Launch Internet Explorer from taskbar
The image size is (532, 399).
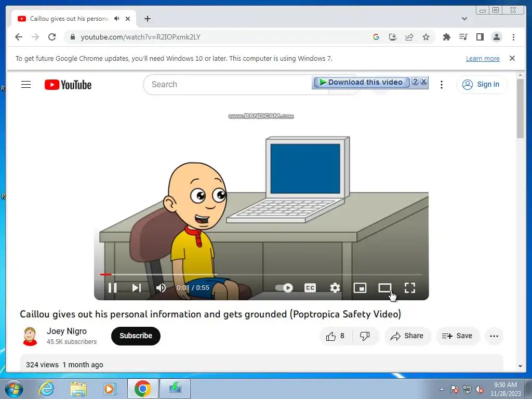[x=46, y=389]
